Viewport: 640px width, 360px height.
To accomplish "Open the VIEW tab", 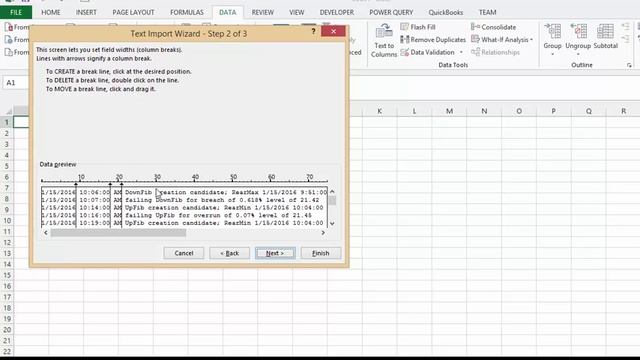I will point(297,12).
